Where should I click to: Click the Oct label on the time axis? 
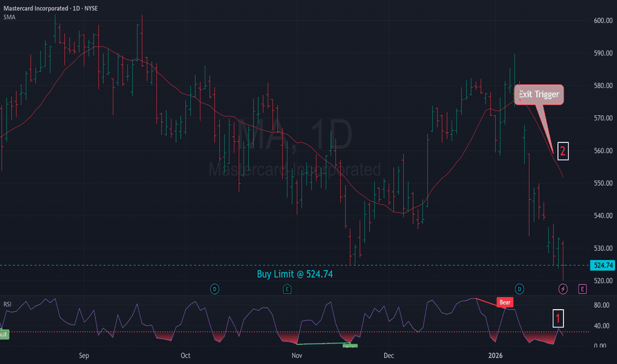185,355
